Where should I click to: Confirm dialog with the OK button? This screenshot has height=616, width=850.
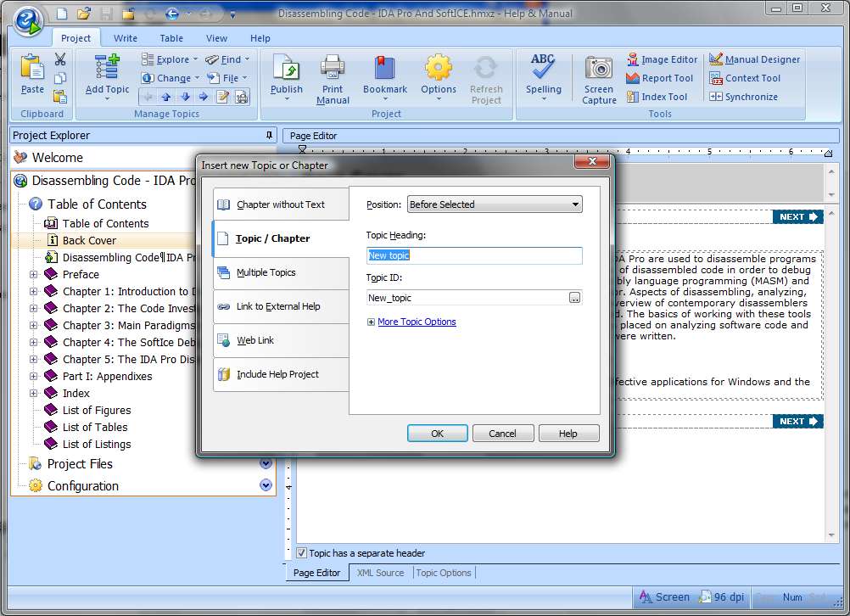pyautogui.click(x=438, y=434)
